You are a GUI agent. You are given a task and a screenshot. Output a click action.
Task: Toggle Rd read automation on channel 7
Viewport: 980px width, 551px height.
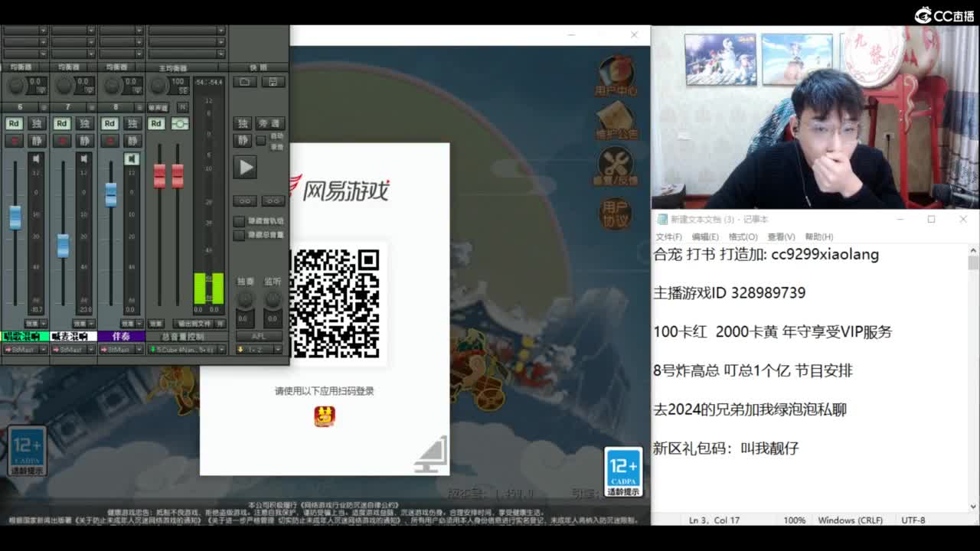click(x=62, y=123)
